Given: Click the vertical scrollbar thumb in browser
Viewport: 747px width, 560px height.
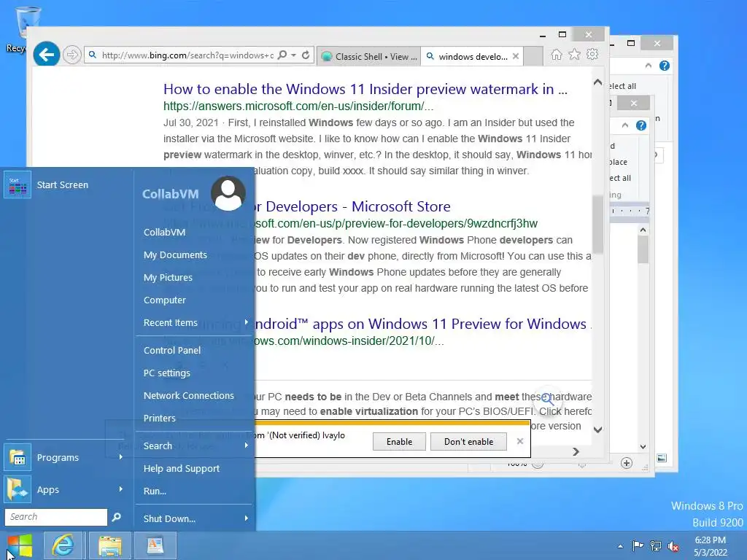Looking at the screenshot, I should (x=597, y=224).
